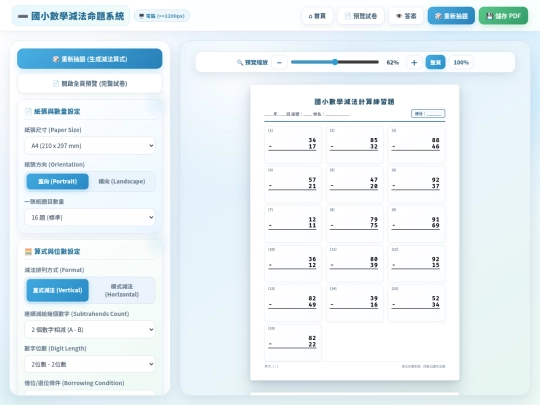Viewport: 540px width, 405px height.
Task: Select 橫式減法 (Horizontal) format
Action: click(122, 290)
